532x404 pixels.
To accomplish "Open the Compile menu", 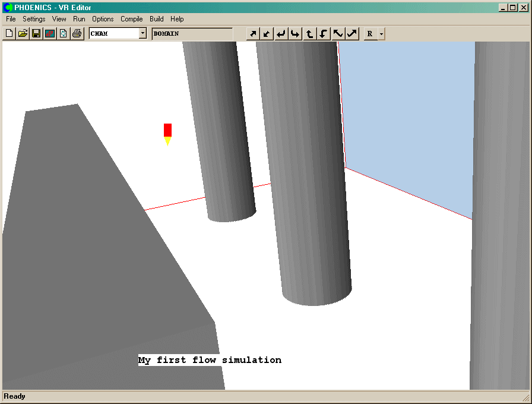I will [131, 19].
